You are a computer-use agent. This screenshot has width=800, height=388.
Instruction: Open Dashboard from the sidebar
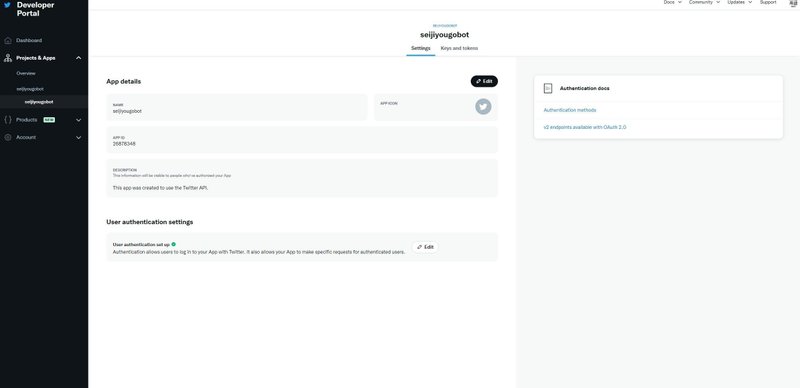[x=29, y=40]
